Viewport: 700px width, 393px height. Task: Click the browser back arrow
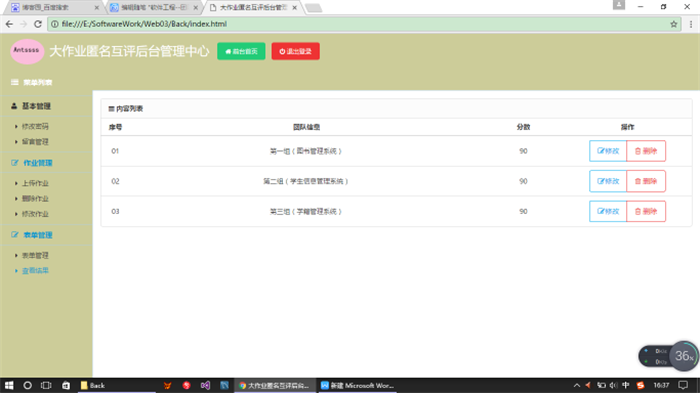[9, 24]
